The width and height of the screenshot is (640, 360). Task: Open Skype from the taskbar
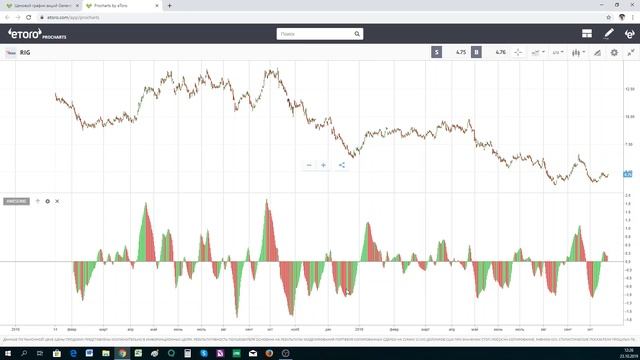tap(204, 353)
